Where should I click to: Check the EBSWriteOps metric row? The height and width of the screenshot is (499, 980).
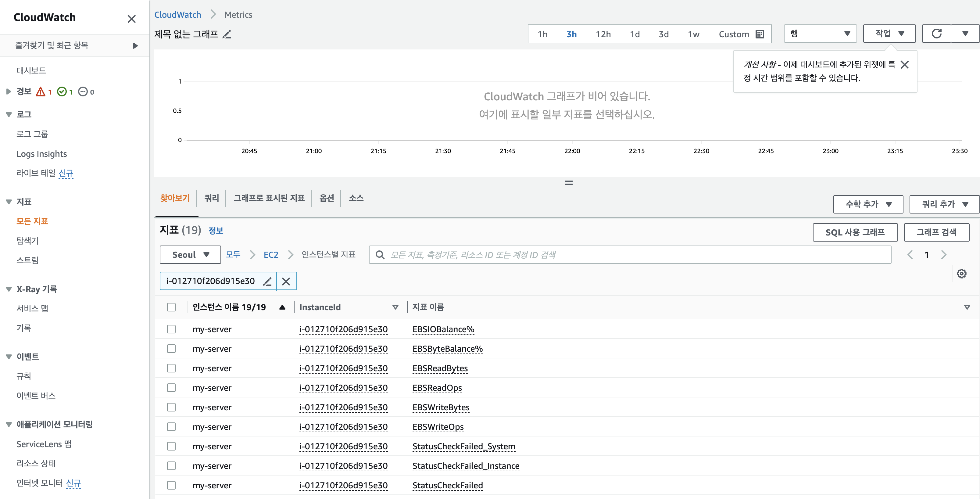(172, 427)
